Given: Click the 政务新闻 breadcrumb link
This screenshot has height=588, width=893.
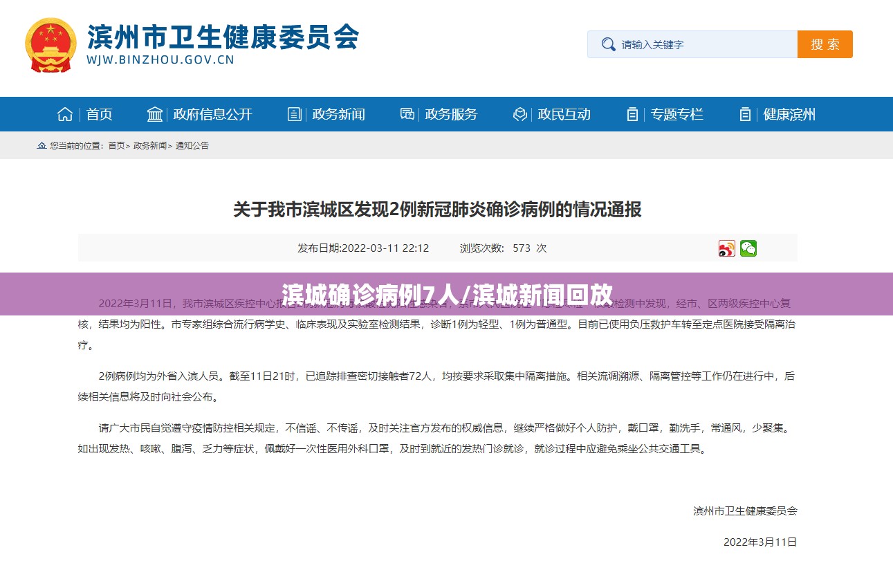Looking at the screenshot, I should [x=149, y=145].
